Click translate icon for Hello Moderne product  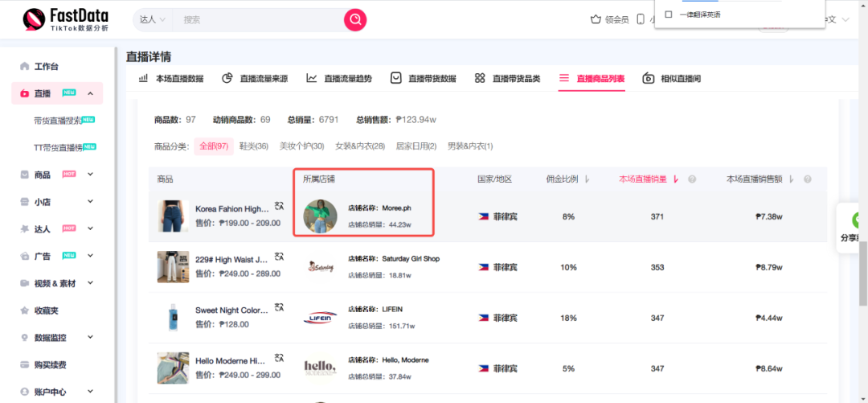click(280, 359)
